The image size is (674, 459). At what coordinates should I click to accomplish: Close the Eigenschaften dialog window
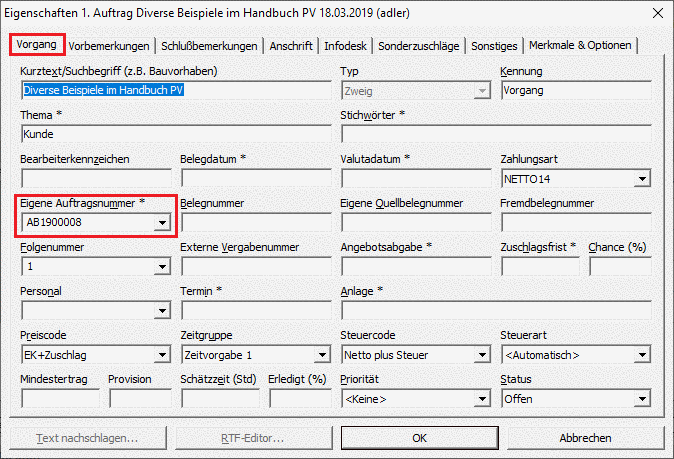tap(658, 13)
